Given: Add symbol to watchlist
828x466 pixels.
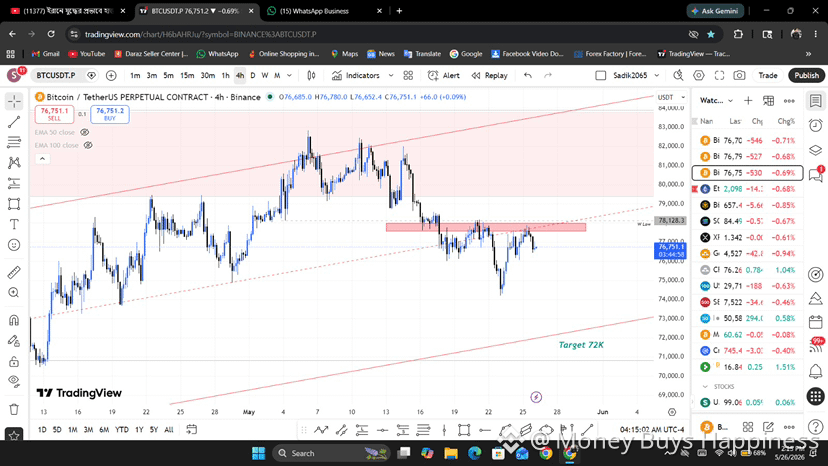Looking at the screenshot, I should [x=748, y=100].
